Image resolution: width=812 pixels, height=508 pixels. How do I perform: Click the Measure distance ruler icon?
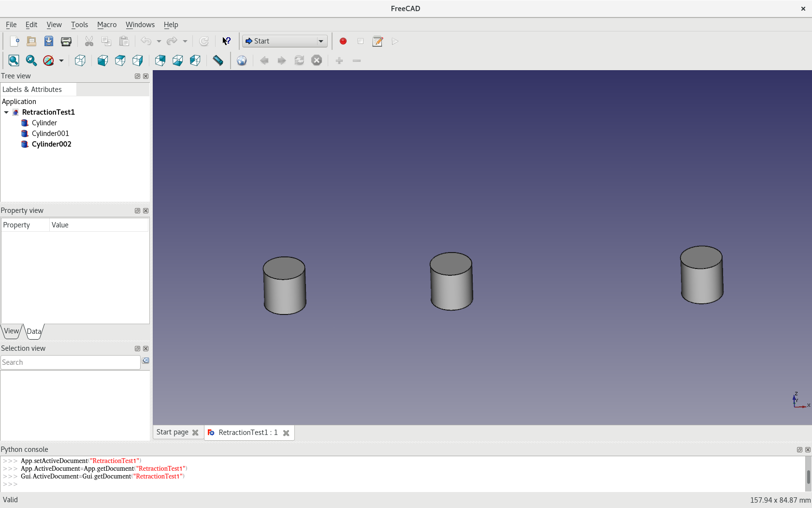[x=218, y=60]
